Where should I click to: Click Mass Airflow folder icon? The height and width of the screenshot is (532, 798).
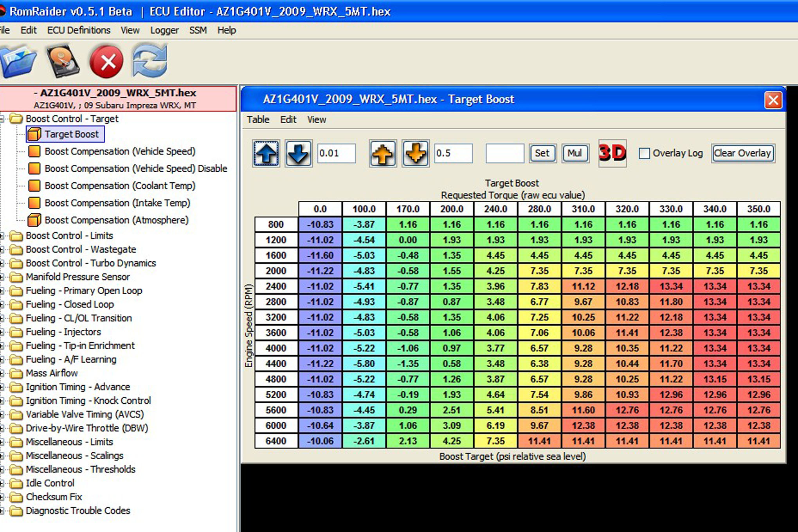[x=16, y=374]
